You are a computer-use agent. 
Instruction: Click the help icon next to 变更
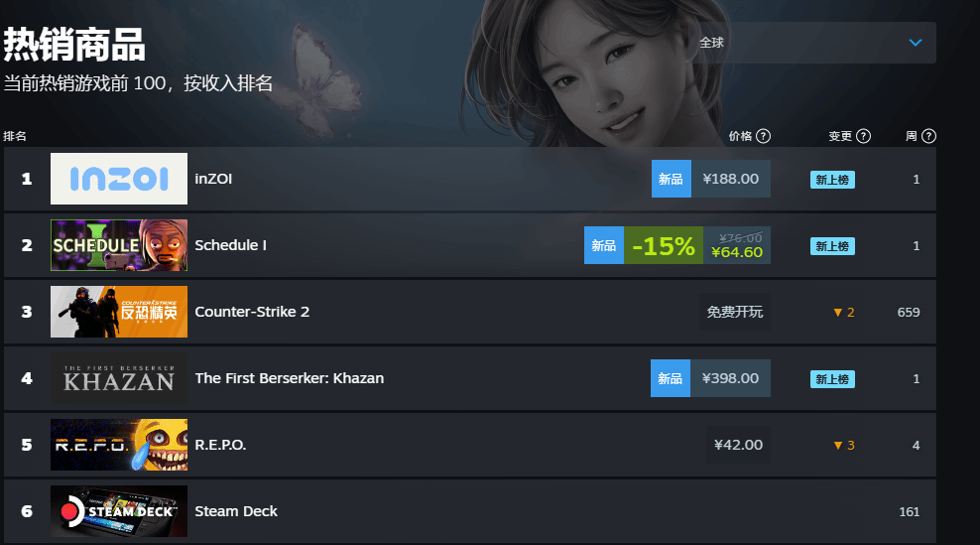[x=863, y=136]
